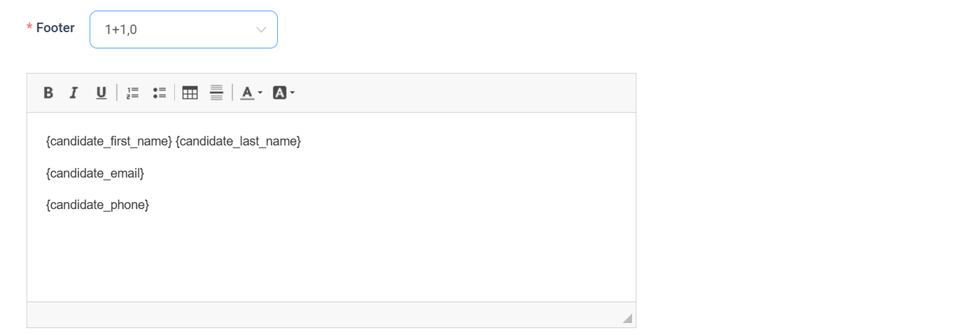Open the text color dropdown arrow

pyautogui.click(x=260, y=93)
